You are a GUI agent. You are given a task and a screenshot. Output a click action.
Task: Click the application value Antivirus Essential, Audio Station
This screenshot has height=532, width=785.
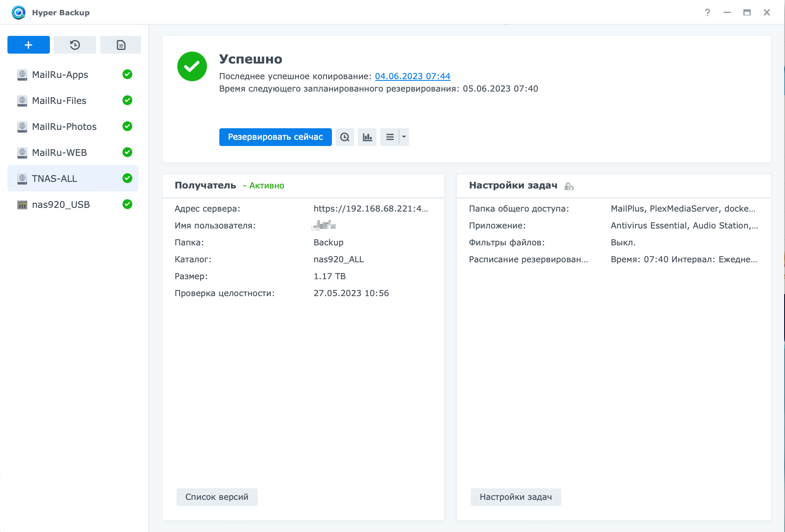click(684, 226)
